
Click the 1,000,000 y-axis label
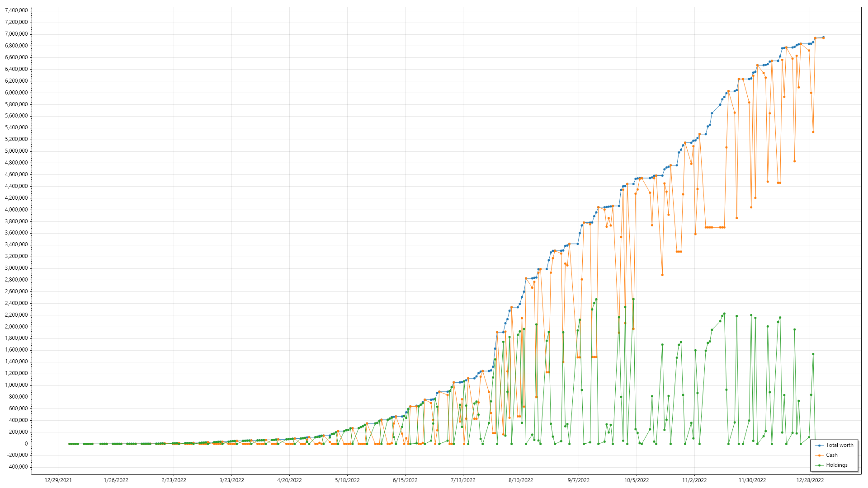16,385
